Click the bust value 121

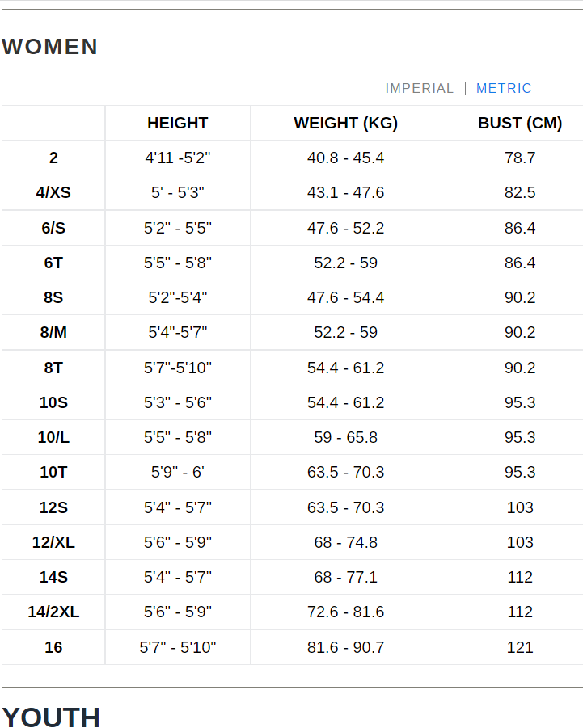coord(519,647)
